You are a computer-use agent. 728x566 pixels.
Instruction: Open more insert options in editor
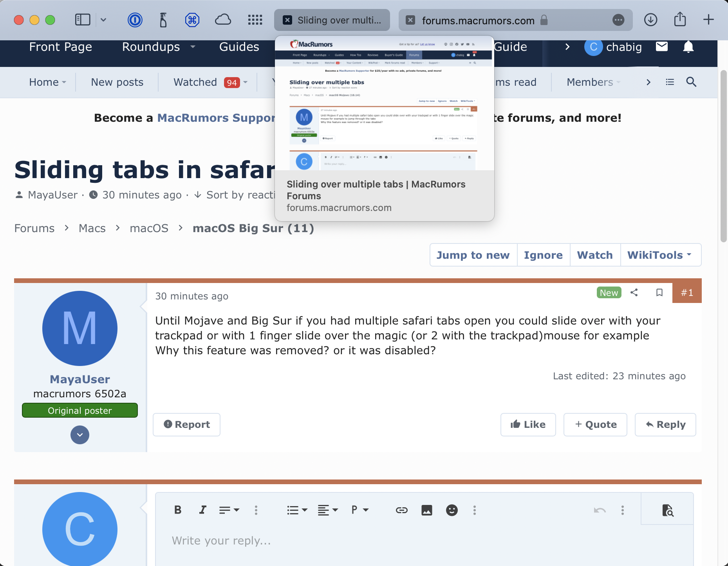[x=475, y=510]
